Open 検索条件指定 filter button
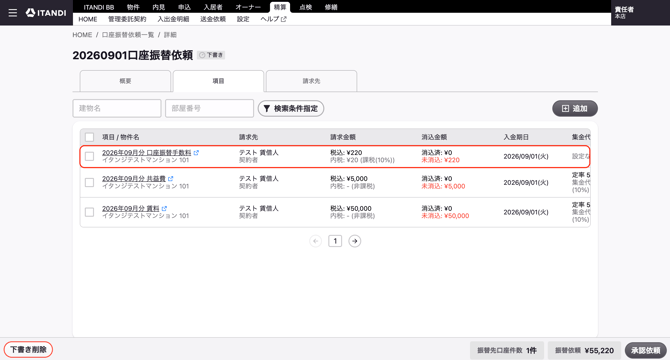This screenshot has width=670, height=360. click(x=291, y=108)
